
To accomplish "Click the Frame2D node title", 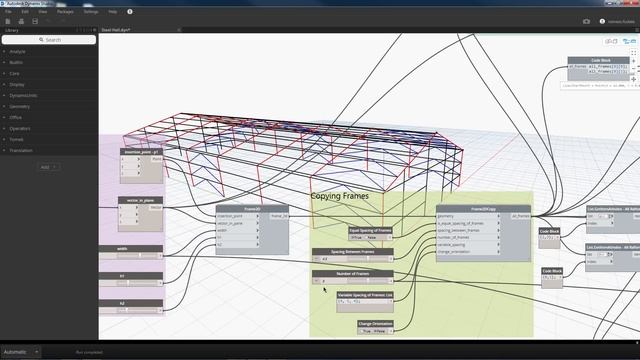I will click(252, 209).
